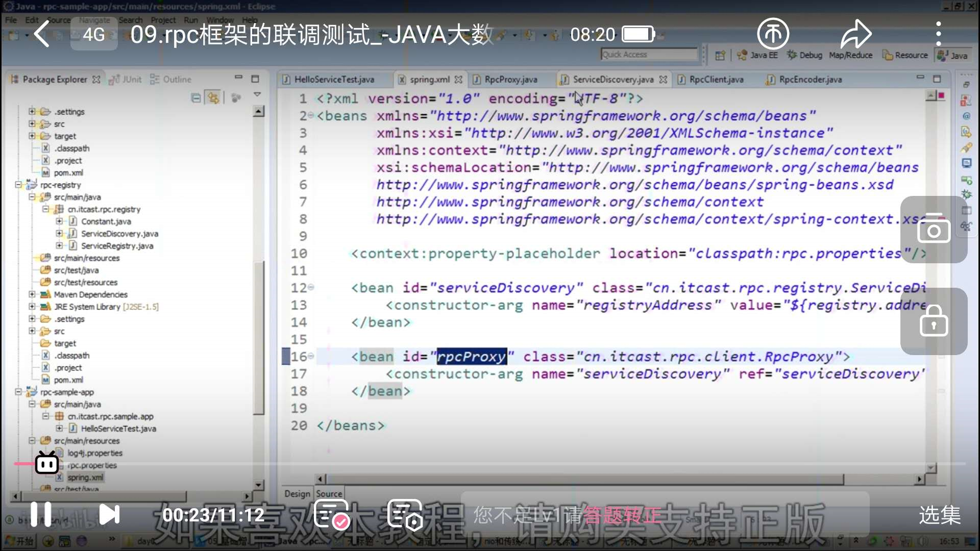
Task: Capture a screenshot with the camera button
Action: point(934,230)
